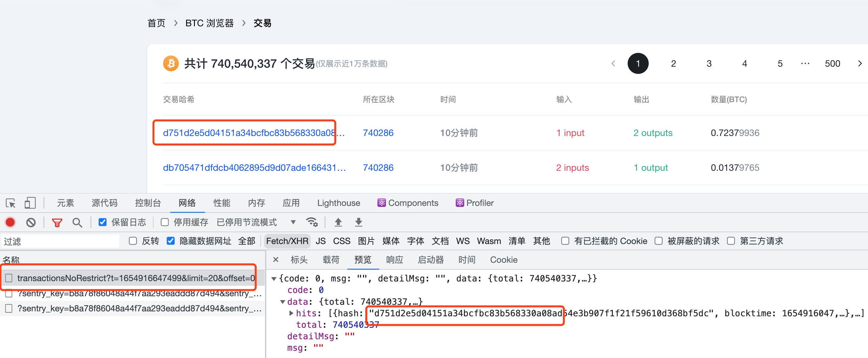The height and width of the screenshot is (358, 868).
Task: Enable the blocked requests checkbox
Action: [x=659, y=241]
